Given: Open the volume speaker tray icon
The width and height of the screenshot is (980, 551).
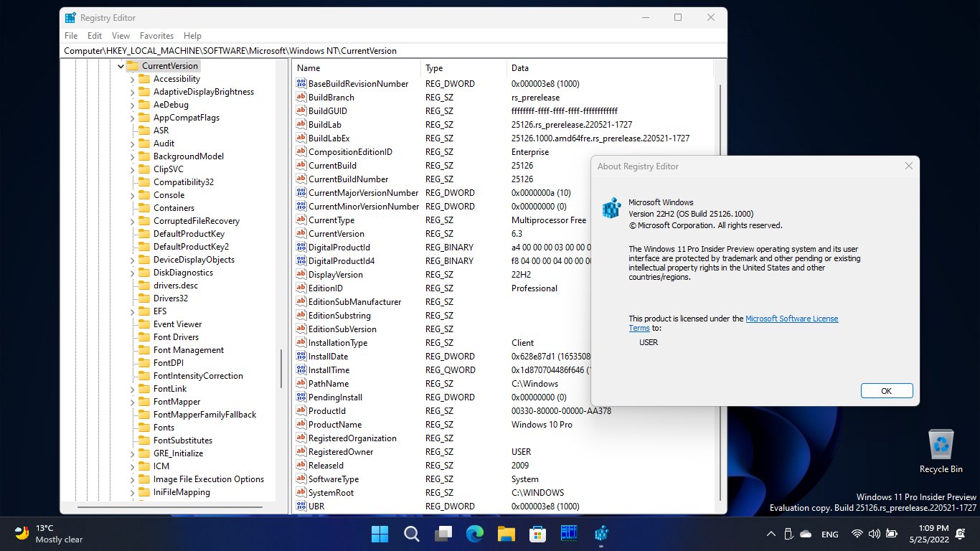Looking at the screenshot, I should pyautogui.click(x=874, y=534).
